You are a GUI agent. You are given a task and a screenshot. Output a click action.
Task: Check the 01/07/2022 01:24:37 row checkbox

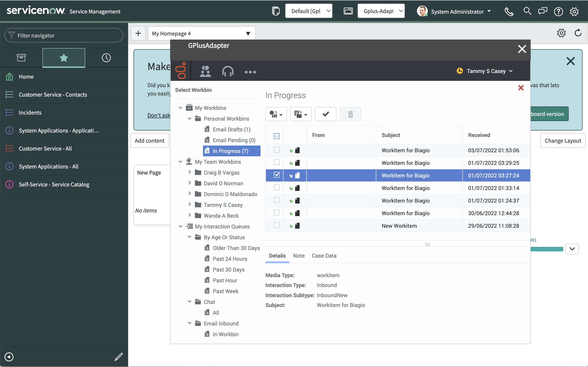point(277,200)
